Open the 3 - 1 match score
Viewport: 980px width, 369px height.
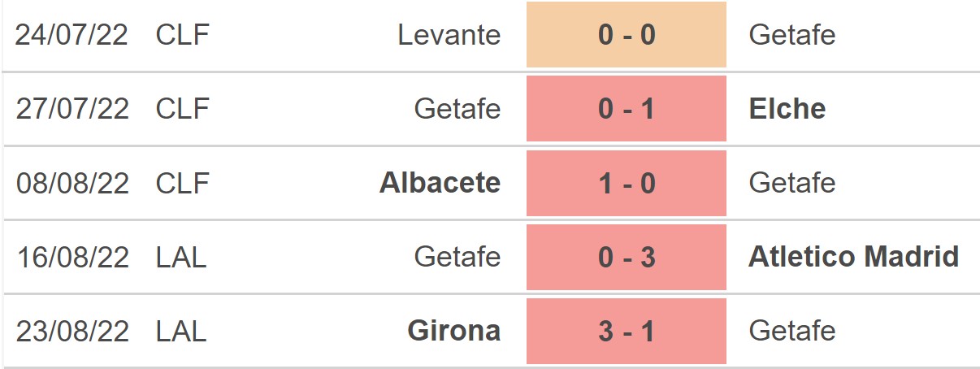tap(626, 331)
